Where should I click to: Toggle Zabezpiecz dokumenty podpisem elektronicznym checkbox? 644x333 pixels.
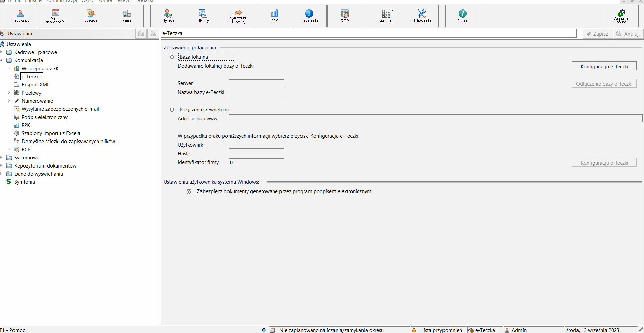point(189,191)
